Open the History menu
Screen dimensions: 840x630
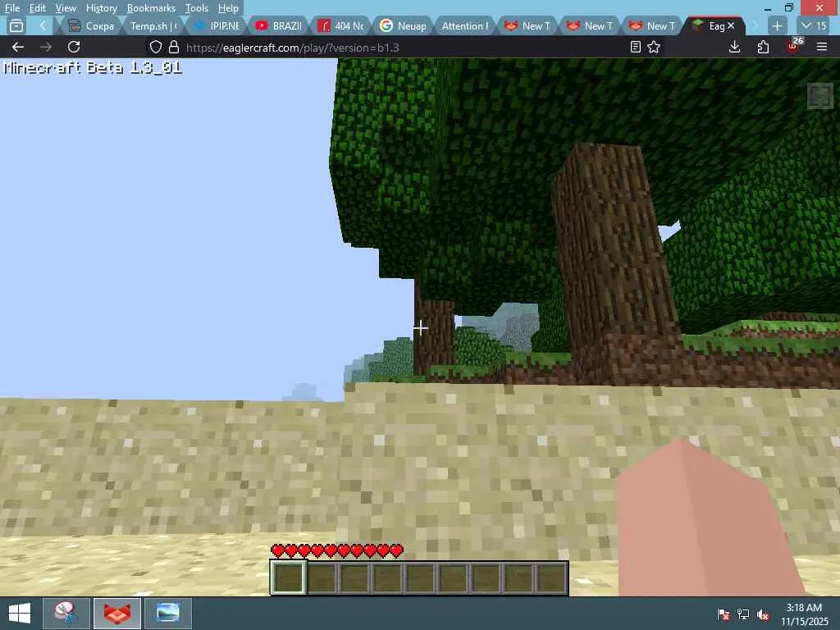coord(101,8)
